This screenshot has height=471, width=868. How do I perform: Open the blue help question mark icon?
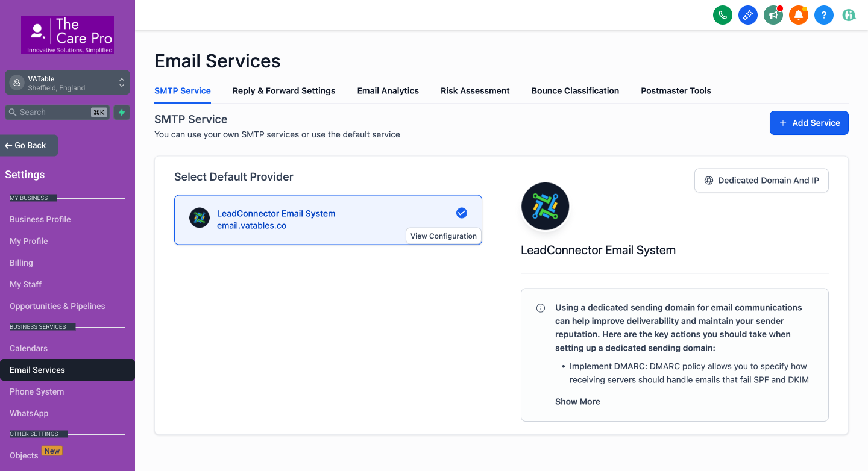823,15
